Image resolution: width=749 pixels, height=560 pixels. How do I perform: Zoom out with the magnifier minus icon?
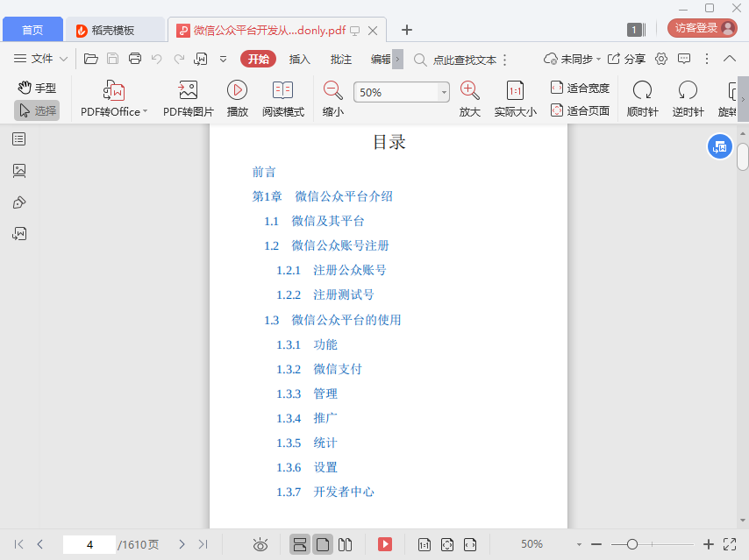pos(333,99)
